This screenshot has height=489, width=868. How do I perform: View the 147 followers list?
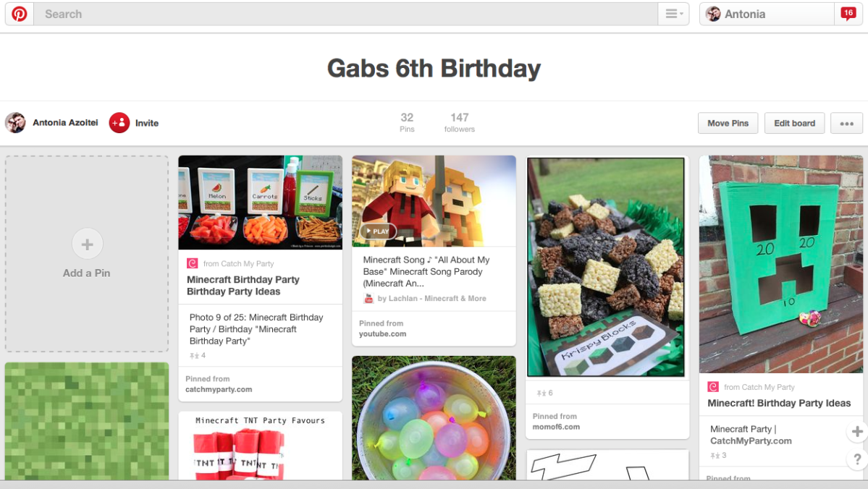point(460,122)
